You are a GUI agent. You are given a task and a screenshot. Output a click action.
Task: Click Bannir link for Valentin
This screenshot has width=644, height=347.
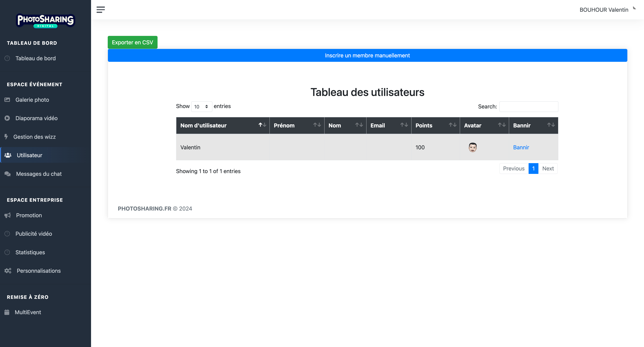pyautogui.click(x=521, y=147)
